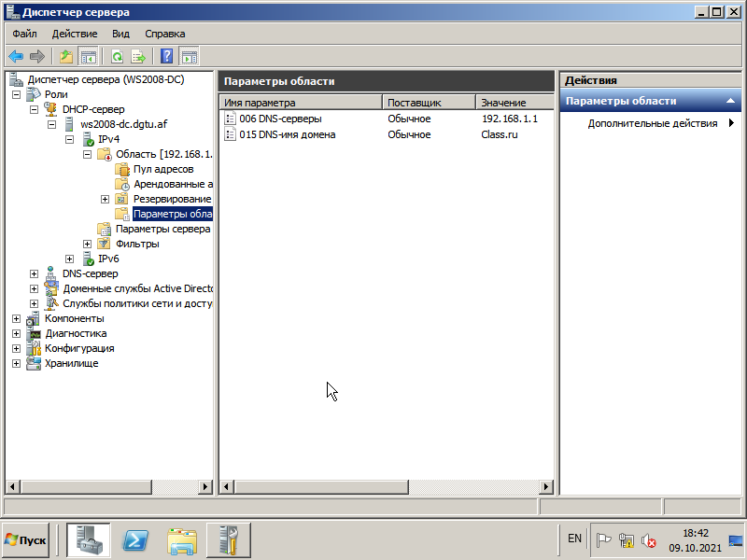Expand the Резервирование node
Image resolution: width=747 pixels, height=560 pixels.
tap(106, 199)
